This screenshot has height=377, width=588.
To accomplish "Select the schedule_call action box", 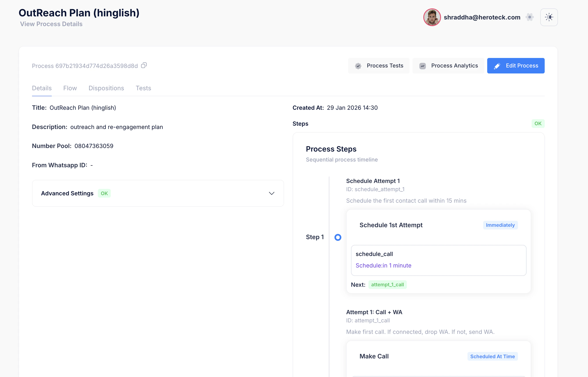I will pos(438,260).
